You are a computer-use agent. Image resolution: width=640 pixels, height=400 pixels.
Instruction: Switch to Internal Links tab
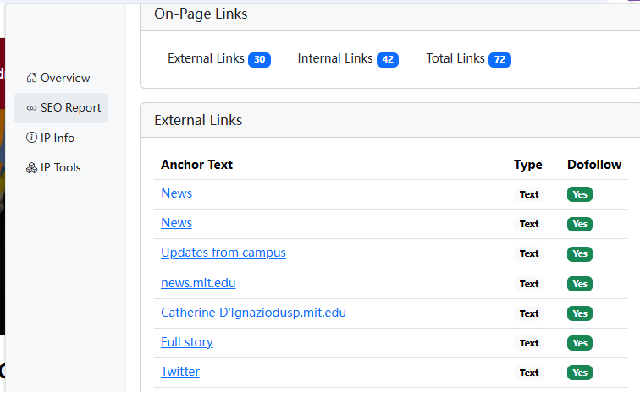coord(348,59)
